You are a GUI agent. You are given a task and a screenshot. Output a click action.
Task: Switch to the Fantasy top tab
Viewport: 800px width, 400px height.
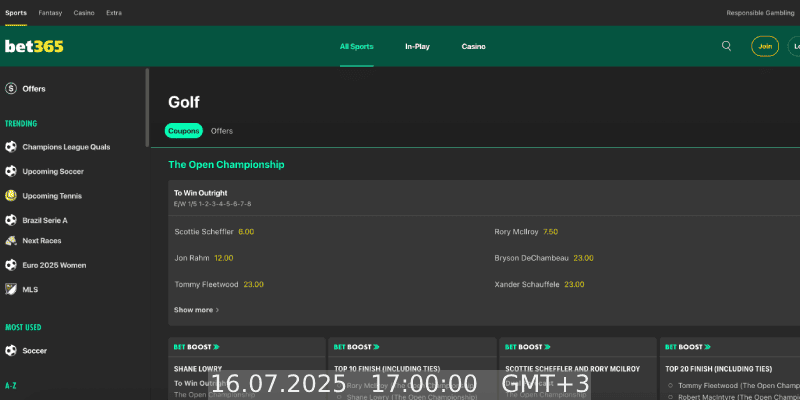click(50, 13)
